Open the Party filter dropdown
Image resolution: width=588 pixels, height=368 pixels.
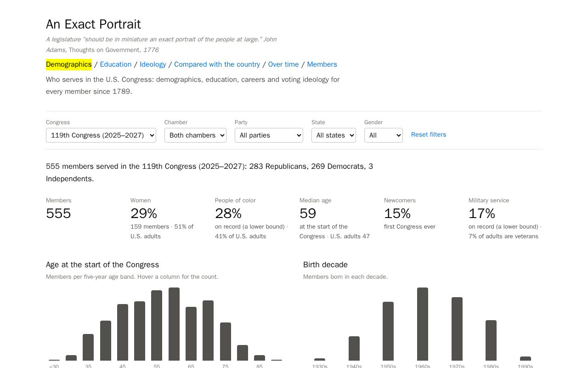tap(269, 135)
